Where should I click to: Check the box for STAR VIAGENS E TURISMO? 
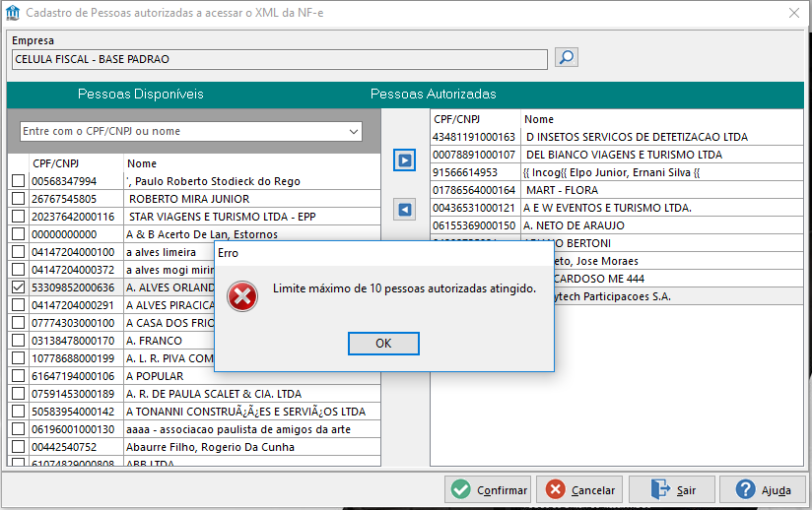click(18, 217)
